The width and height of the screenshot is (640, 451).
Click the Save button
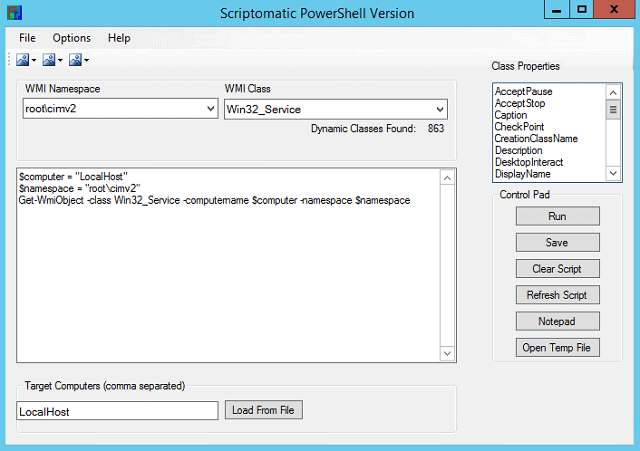pyautogui.click(x=558, y=242)
